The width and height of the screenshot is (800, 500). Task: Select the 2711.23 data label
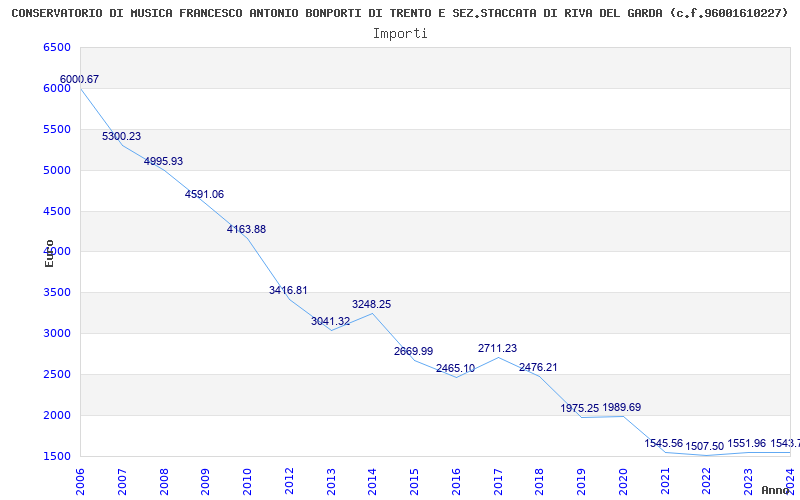pyautogui.click(x=497, y=349)
